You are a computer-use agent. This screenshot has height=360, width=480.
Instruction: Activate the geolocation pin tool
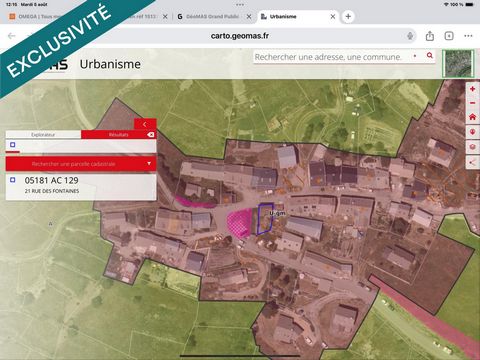tap(472, 132)
